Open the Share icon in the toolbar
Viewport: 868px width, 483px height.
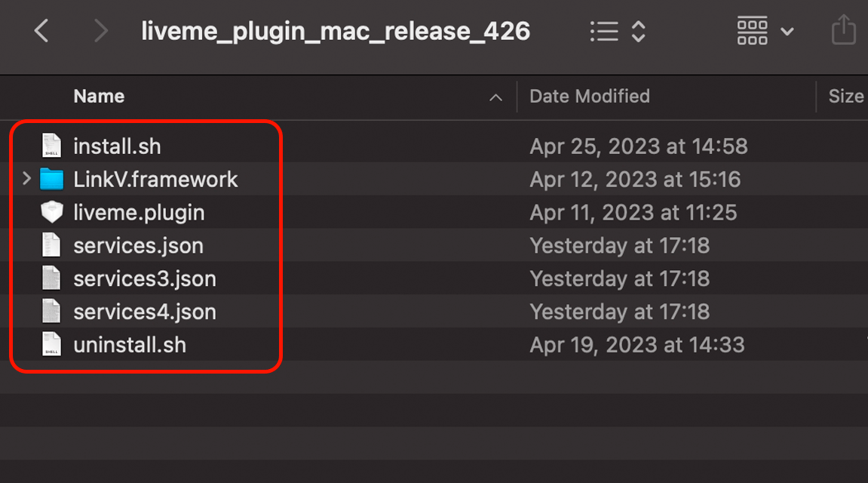pyautogui.click(x=844, y=30)
